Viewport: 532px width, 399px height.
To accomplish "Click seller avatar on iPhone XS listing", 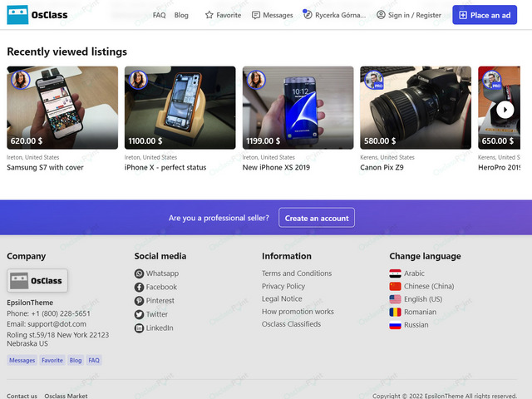I will (x=256, y=80).
